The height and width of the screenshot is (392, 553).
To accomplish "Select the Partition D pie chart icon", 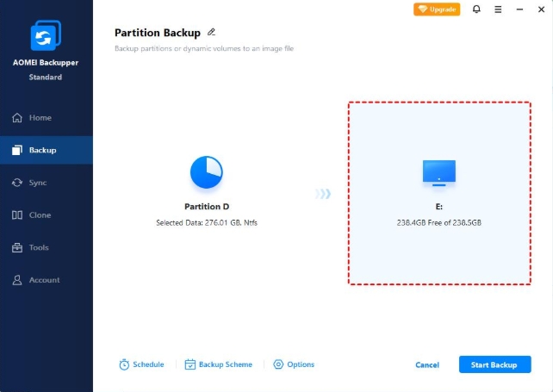I will [x=207, y=172].
